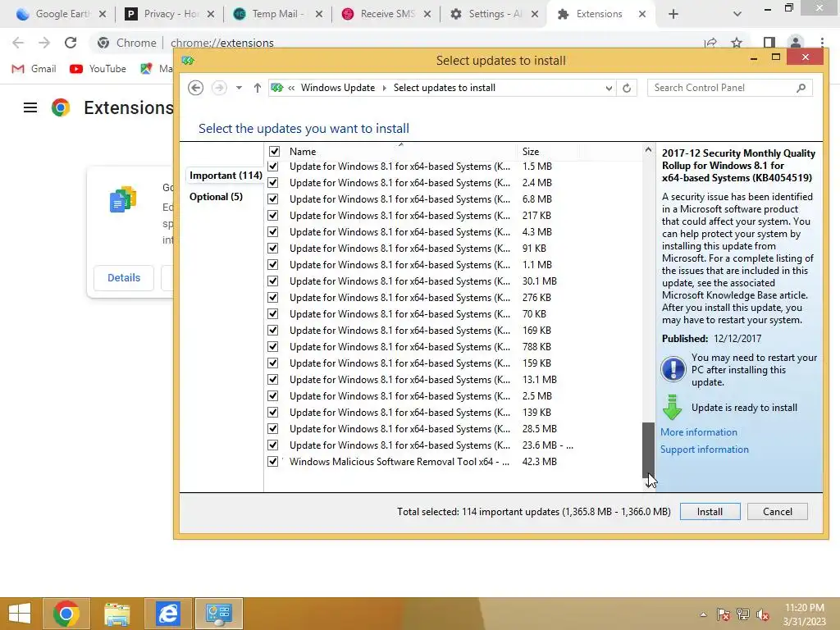Screen dimensions: 840x630
Task: Switch to the Temp Mail tab
Action: pos(277,14)
